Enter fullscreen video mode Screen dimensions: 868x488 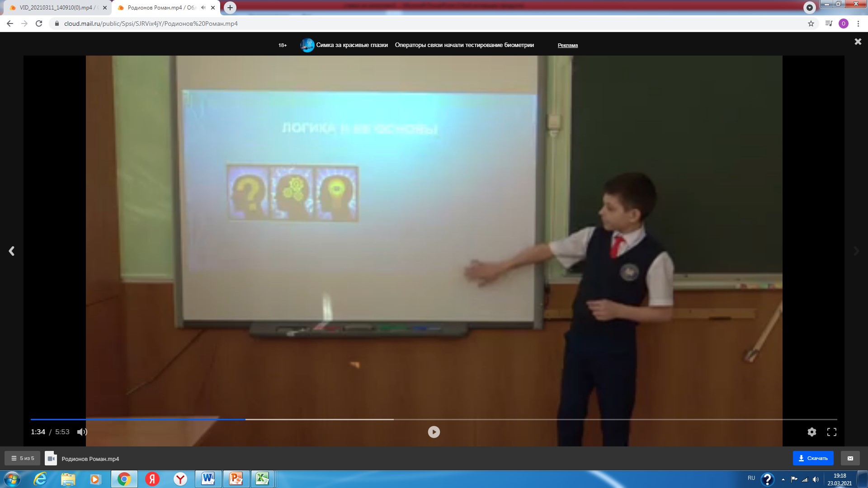point(831,432)
